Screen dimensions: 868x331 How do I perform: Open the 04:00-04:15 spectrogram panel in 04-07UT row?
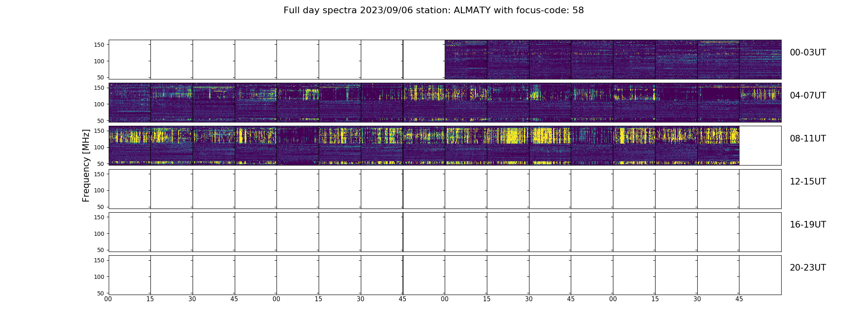click(130, 103)
